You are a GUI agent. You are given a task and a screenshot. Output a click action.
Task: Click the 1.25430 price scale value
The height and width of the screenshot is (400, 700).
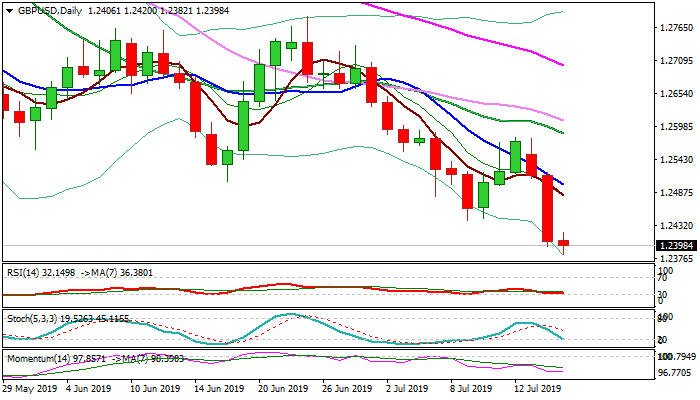(677, 160)
